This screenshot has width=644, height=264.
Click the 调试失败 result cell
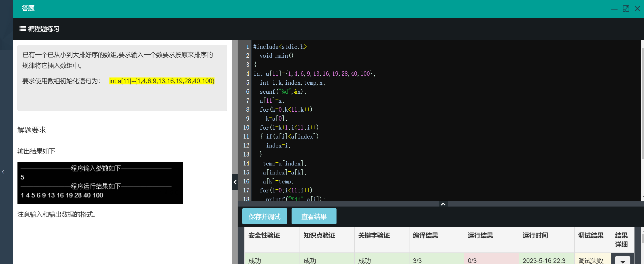click(x=593, y=259)
